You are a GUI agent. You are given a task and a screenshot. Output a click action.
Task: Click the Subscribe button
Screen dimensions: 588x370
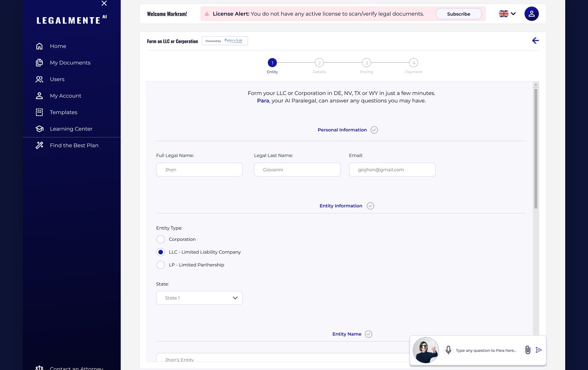(459, 14)
